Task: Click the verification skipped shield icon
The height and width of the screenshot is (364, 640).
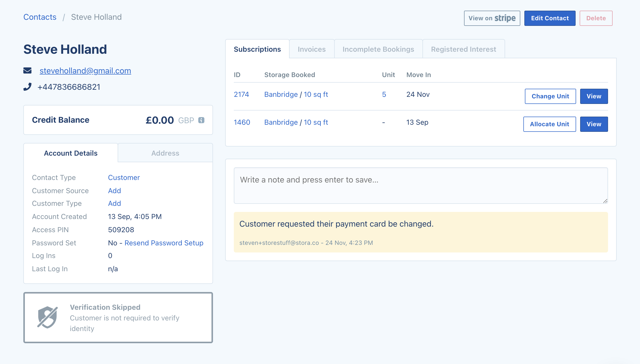Action: pyautogui.click(x=47, y=317)
